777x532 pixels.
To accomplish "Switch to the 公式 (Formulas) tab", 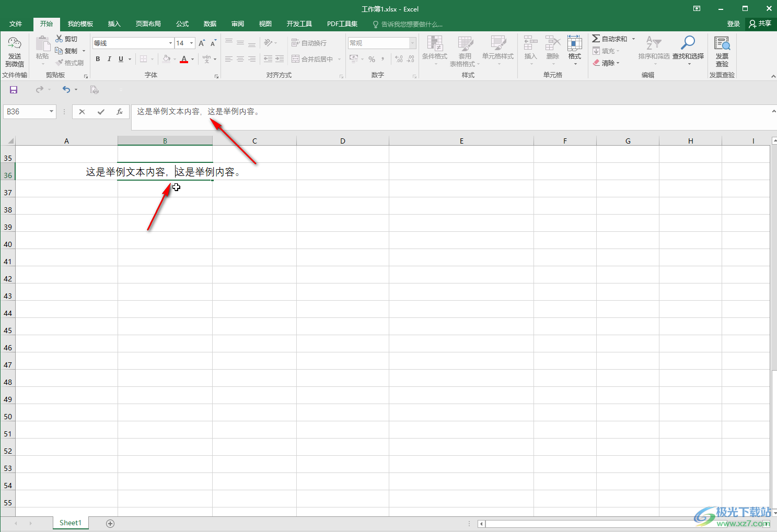I will pyautogui.click(x=182, y=24).
